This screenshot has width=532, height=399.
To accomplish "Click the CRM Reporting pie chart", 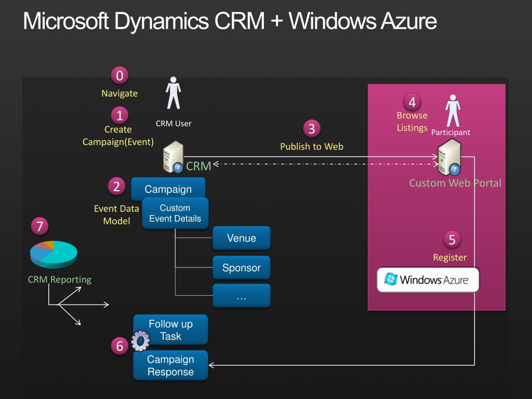I will click(x=54, y=255).
